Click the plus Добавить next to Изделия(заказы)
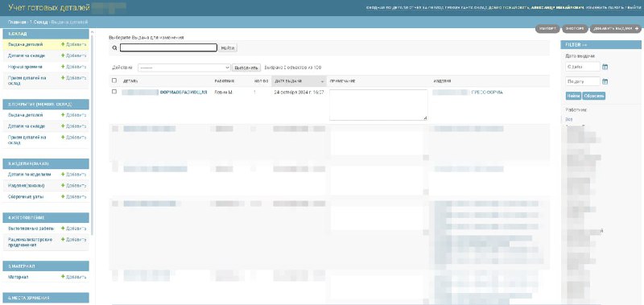This screenshot has height=305, width=644. [x=73, y=186]
